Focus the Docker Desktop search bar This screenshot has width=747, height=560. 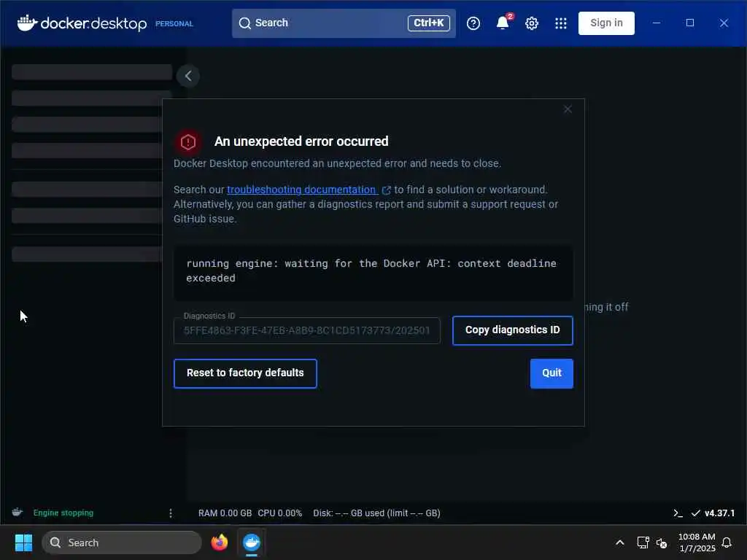344,23
